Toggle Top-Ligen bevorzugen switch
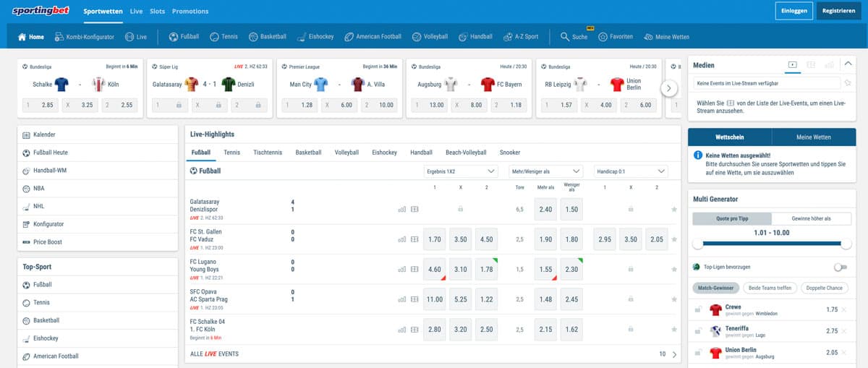Image resolution: width=868 pixels, height=368 pixels. (x=840, y=267)
